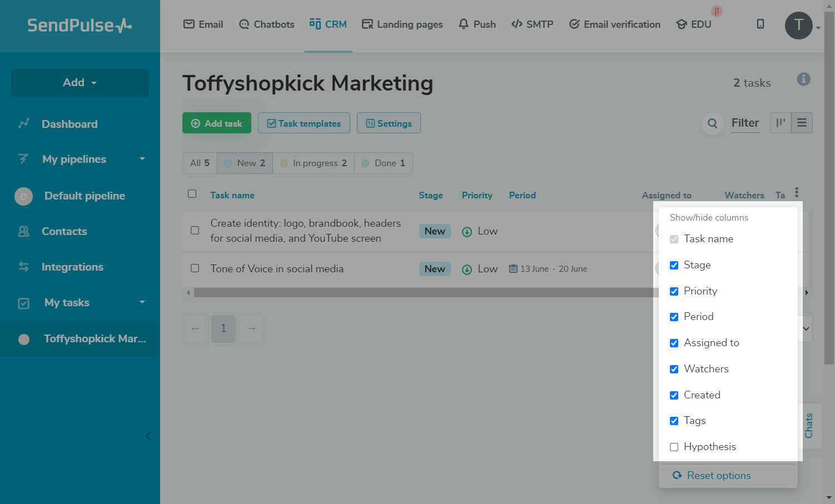Screen dimensions: 835x504
Task: Click the search magnifier icon
Action: [712, 123]
